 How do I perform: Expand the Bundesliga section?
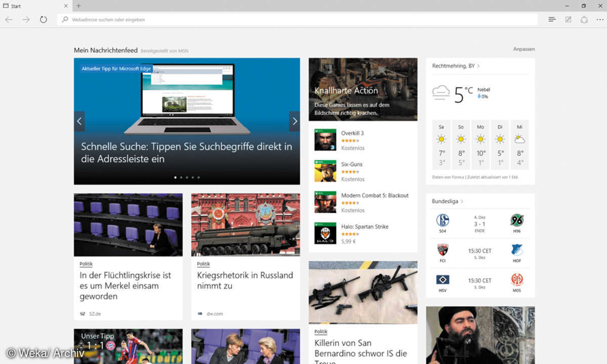pos(448,201)
